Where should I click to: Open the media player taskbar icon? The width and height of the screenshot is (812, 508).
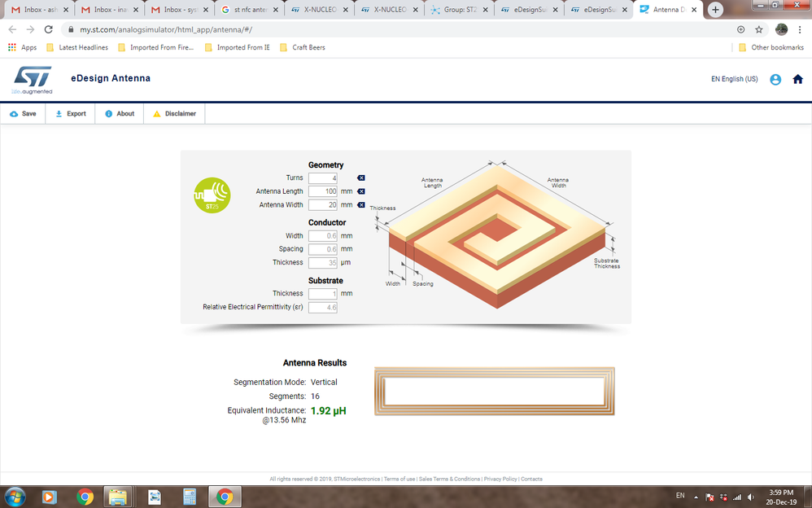48,497
